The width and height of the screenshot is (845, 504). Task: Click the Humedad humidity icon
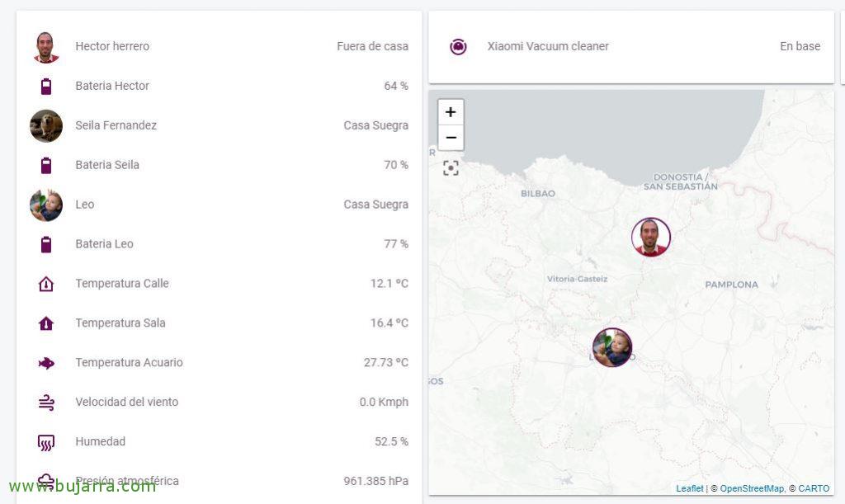click(x=46, y=441)
